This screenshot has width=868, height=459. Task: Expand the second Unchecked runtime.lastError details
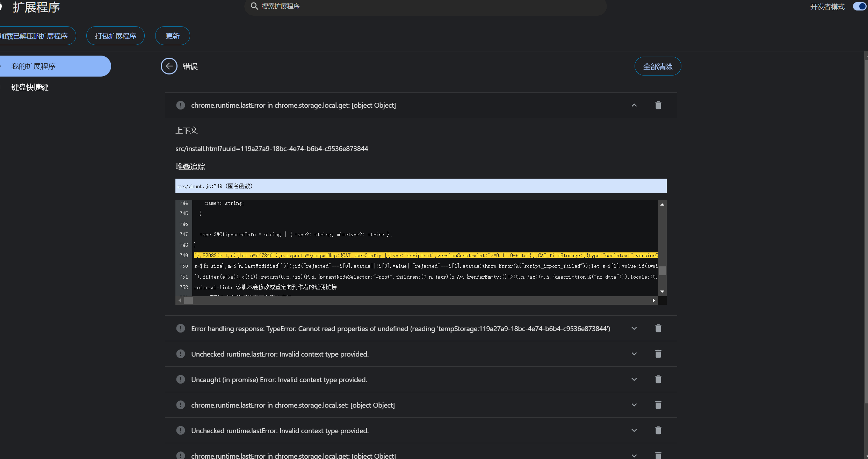634,430
